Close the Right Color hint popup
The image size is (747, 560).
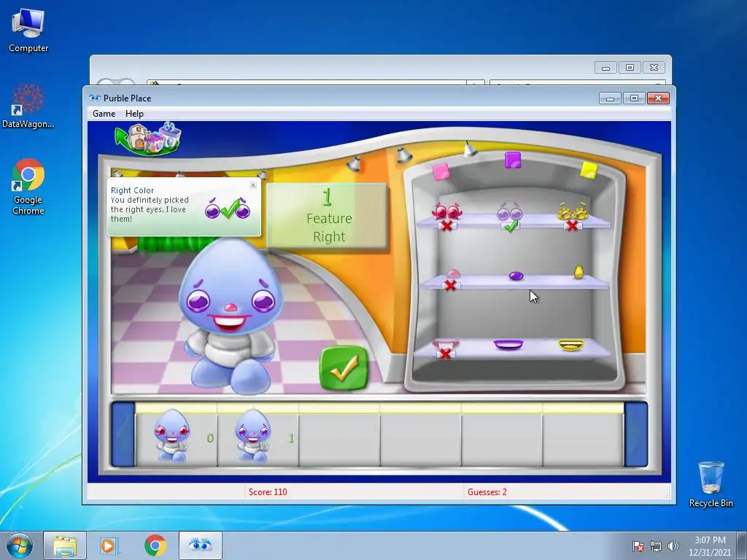point(253,185)
